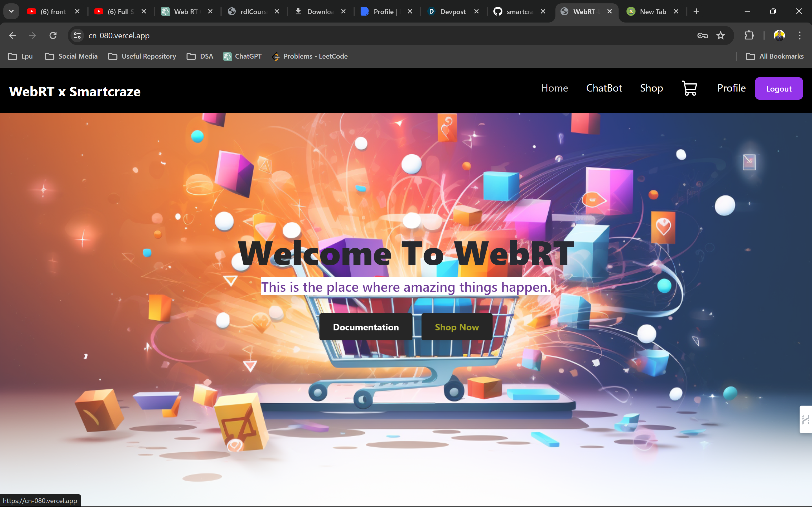Open the Documentation button
Viewport: 812px width, 507px height.
tap(366, 327)
